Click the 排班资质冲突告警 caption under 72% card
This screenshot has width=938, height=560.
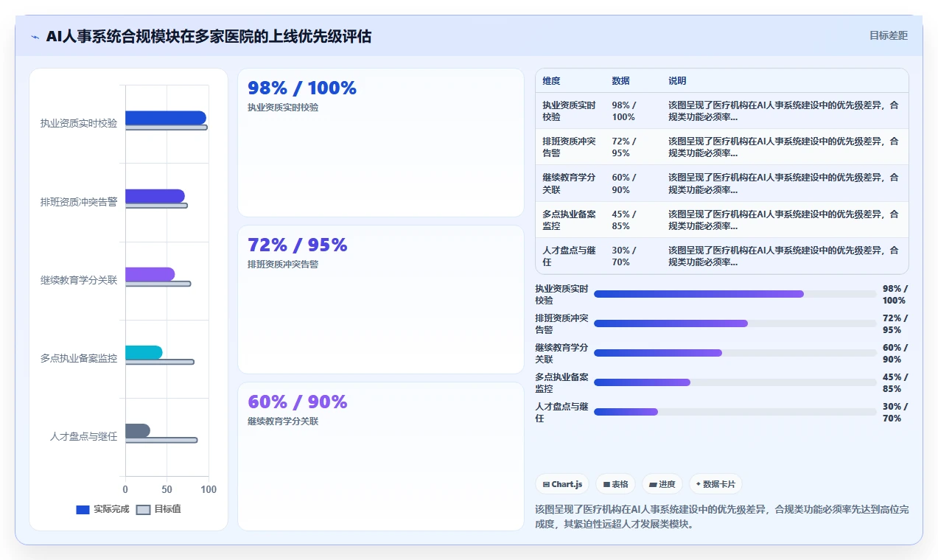[x=283, y=265]
